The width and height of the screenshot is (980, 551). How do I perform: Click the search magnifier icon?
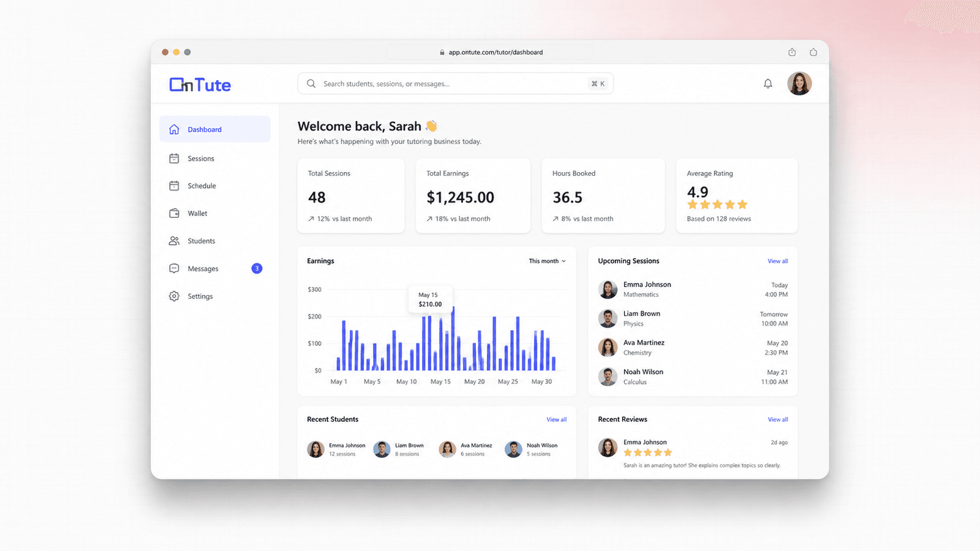pyautogui.click(x=311, y=84)
